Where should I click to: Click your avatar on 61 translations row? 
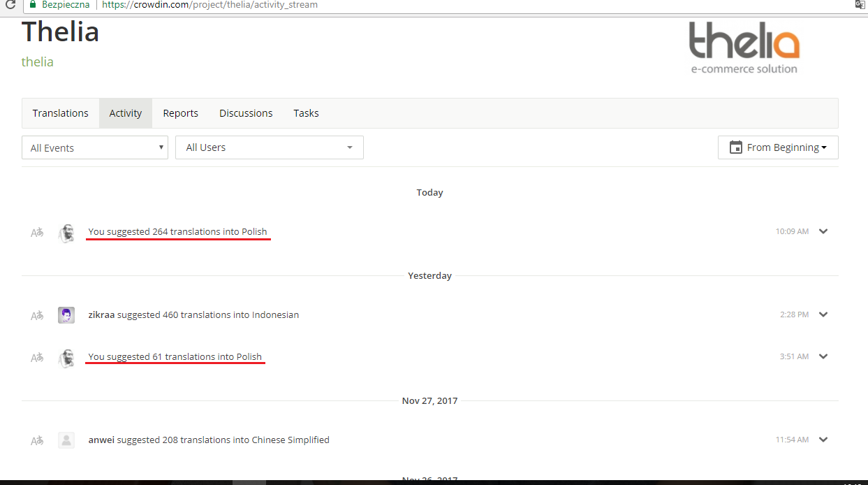tap(66, 358)
